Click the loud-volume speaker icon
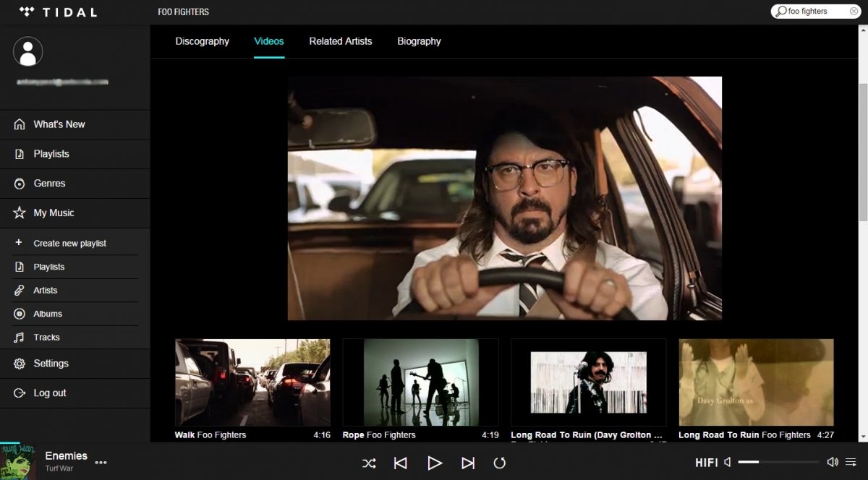 (833, 462)
